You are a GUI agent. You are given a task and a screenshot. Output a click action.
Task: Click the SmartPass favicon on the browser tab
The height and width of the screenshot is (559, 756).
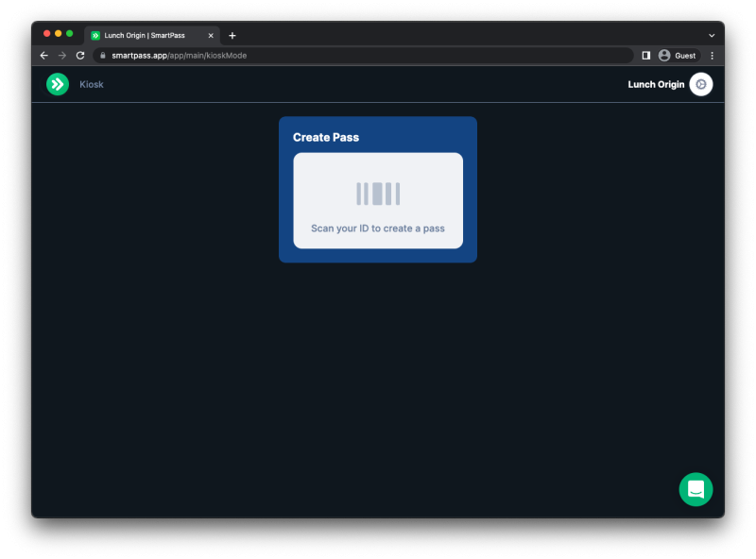coord(94,35)
